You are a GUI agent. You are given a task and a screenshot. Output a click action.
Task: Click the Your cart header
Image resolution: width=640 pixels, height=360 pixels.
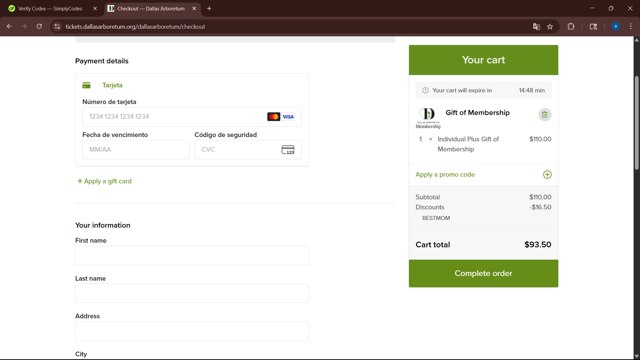(x=483, y=60)
